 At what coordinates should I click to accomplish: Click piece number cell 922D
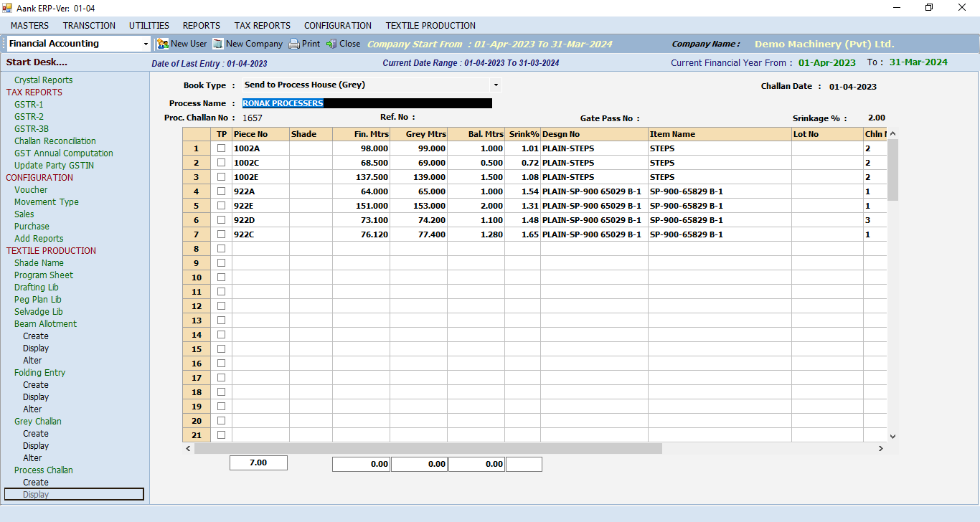260,220
